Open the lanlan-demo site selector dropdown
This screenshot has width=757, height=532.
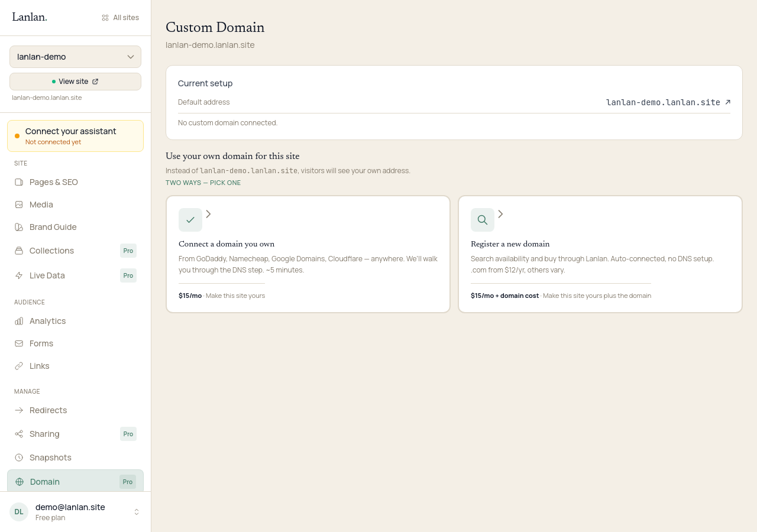click(x=75, y=57)
